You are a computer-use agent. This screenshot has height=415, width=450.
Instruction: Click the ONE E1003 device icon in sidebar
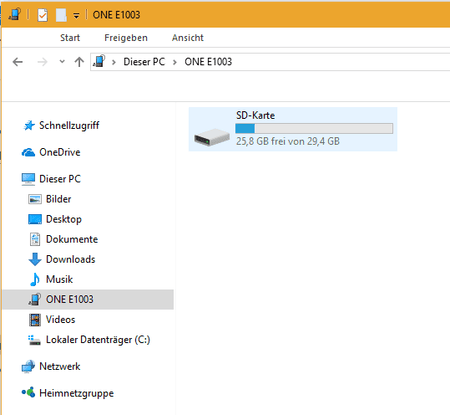pos(35,299)
